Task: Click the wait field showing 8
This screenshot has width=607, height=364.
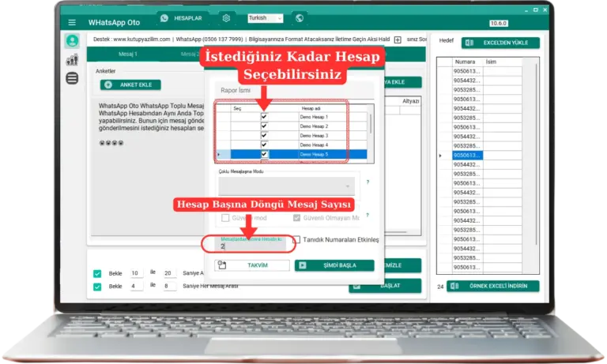Action: 170,287
